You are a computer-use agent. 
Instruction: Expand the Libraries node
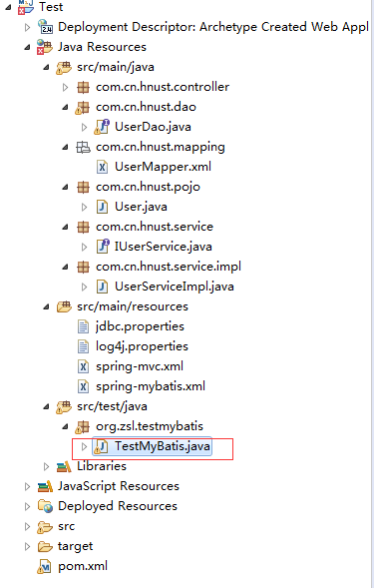click(x=46, y=466)
